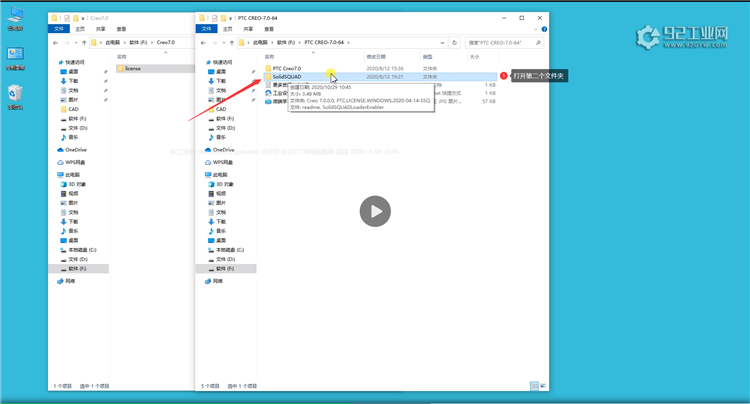Click 此电脑 breadcrumb in PTC CREO-7.0-64 address bar

click(260, 43)
